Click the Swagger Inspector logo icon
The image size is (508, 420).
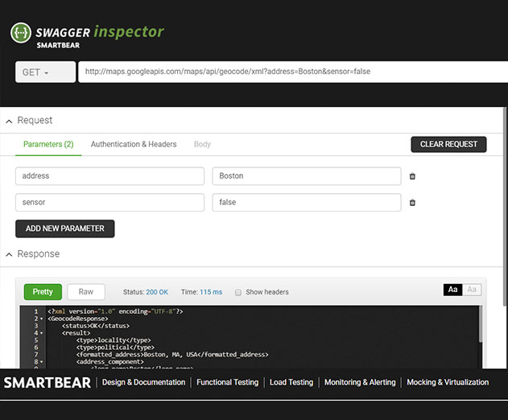[21, 33]
